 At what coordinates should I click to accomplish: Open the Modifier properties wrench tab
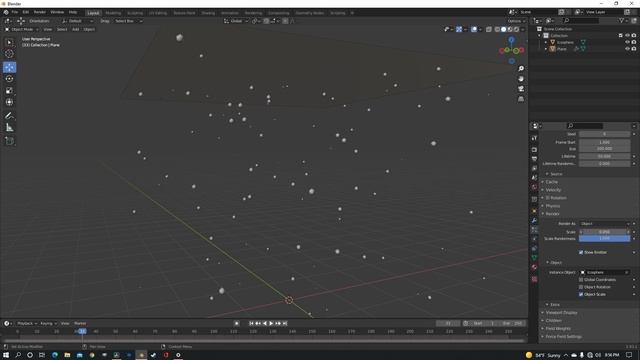tap(534, 220)
